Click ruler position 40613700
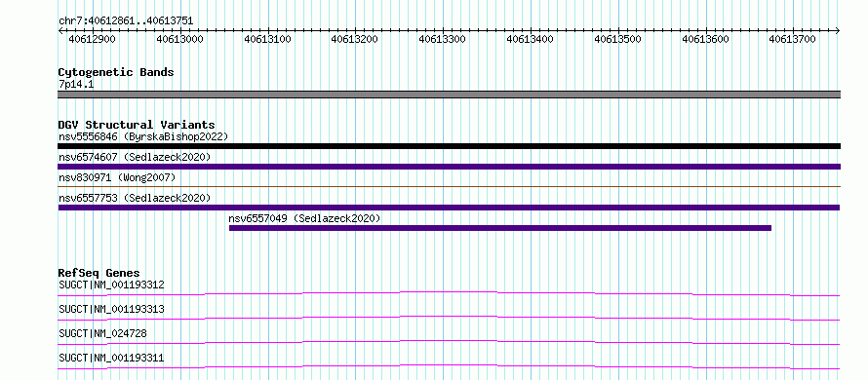868x380 pixels. point(793,39)
